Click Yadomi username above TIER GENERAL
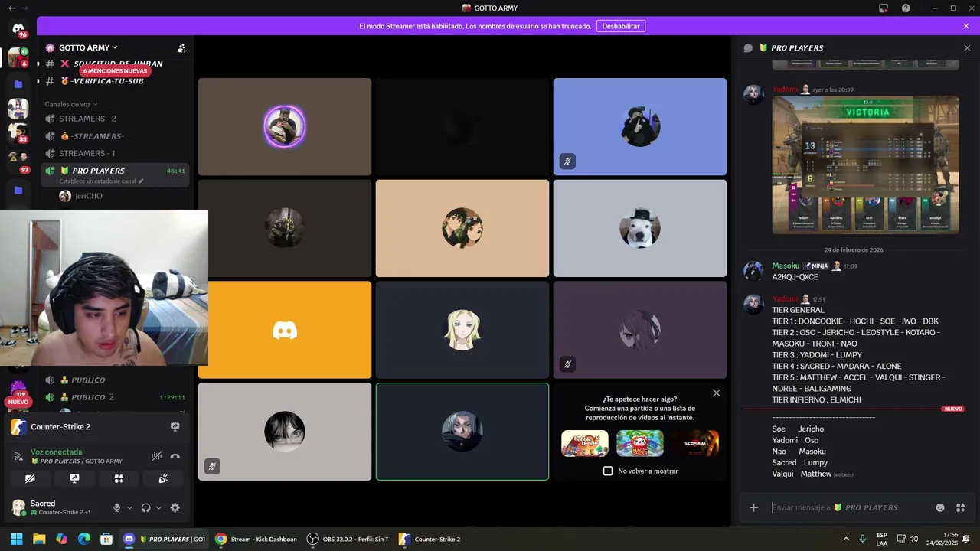 785,299
